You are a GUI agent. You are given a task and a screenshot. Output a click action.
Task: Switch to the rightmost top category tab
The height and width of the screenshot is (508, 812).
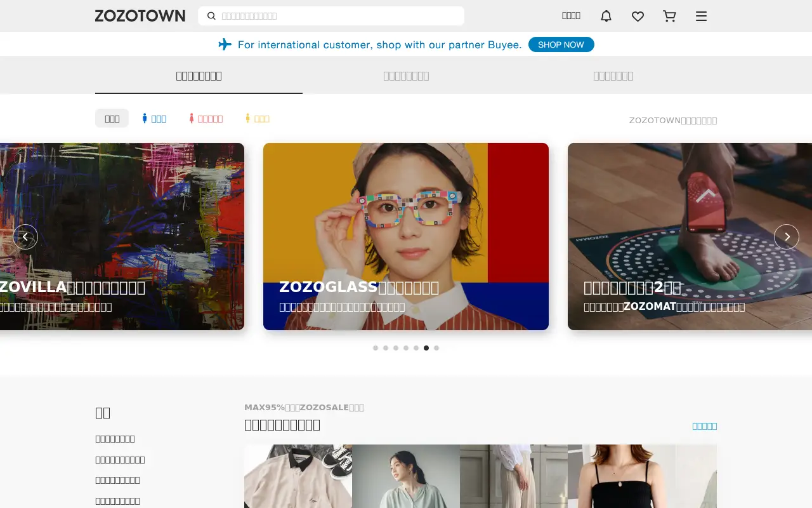(613, 76)
